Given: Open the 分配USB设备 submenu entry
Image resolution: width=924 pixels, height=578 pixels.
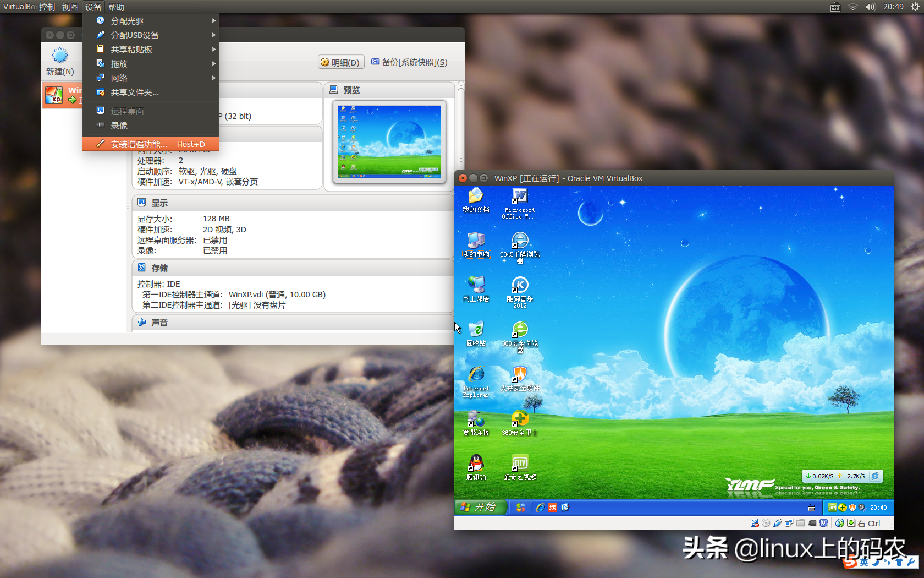Looking at the screenshot, I should click(151, 35).
